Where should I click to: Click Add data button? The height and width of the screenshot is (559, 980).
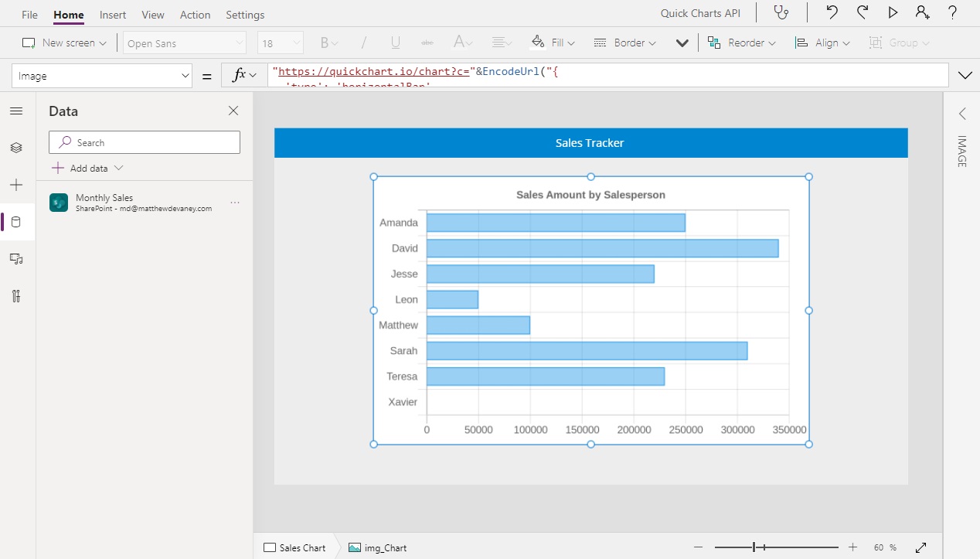click(x=87, y=168)
